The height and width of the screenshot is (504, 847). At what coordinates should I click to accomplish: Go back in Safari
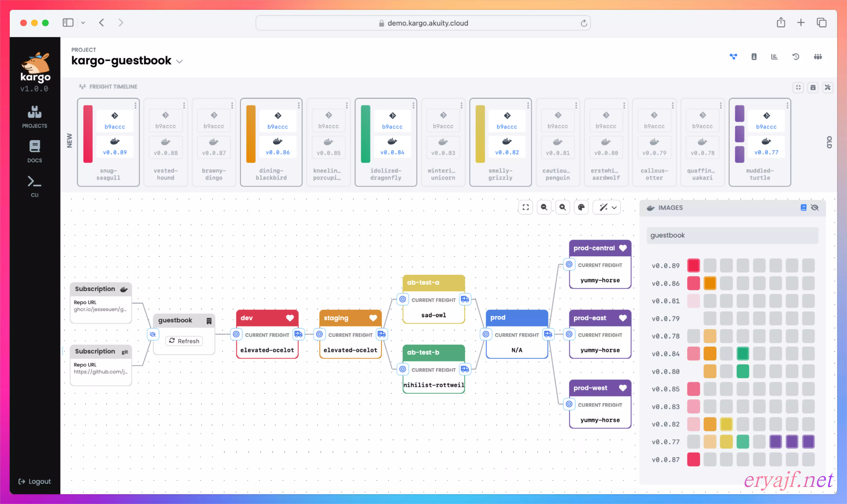click(x=102, y=23)
